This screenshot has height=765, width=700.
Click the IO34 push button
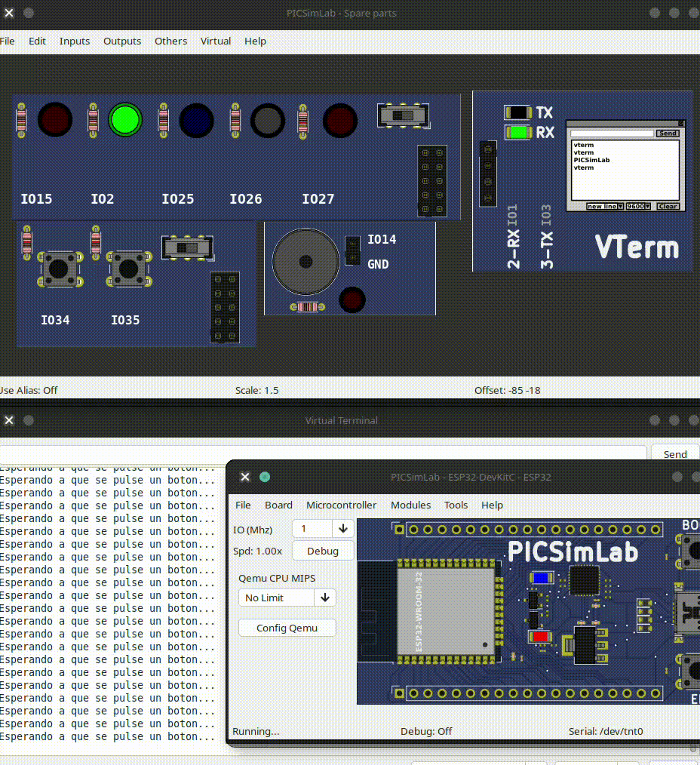[59, 269]
